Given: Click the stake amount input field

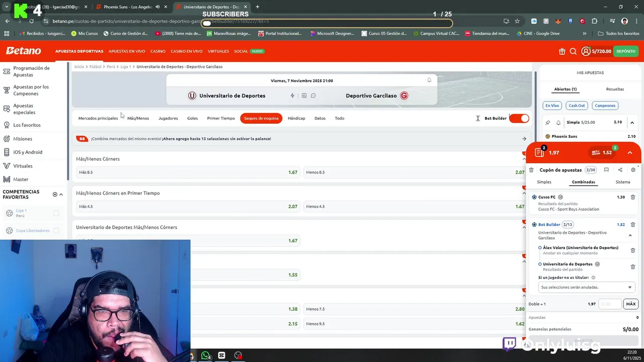Looking at the screenshot, I should pos(610,304).
